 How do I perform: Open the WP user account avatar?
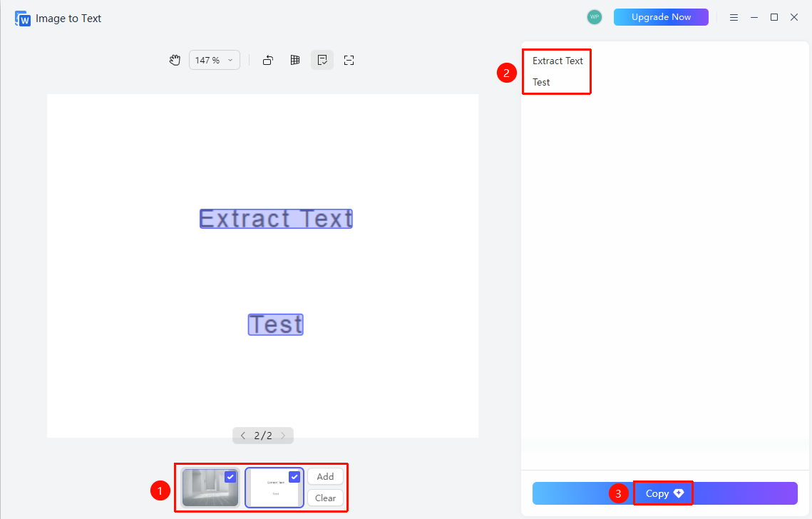(x=595, y=17)
